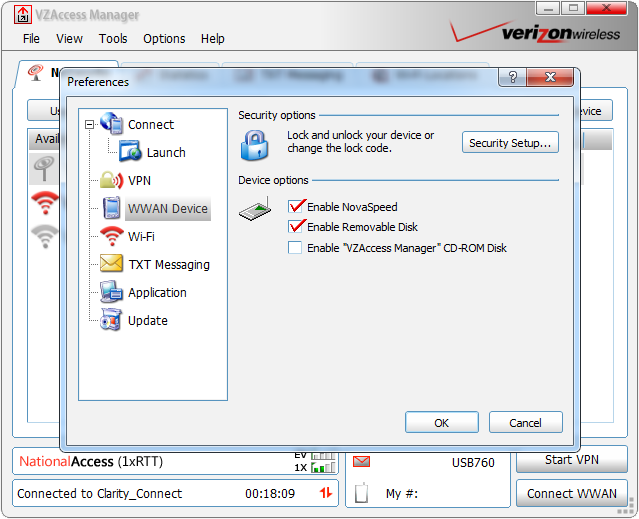The height and width of the screenshot is (519, 639).
Task: Open the Help menu
Action: (x=212, y=39)
